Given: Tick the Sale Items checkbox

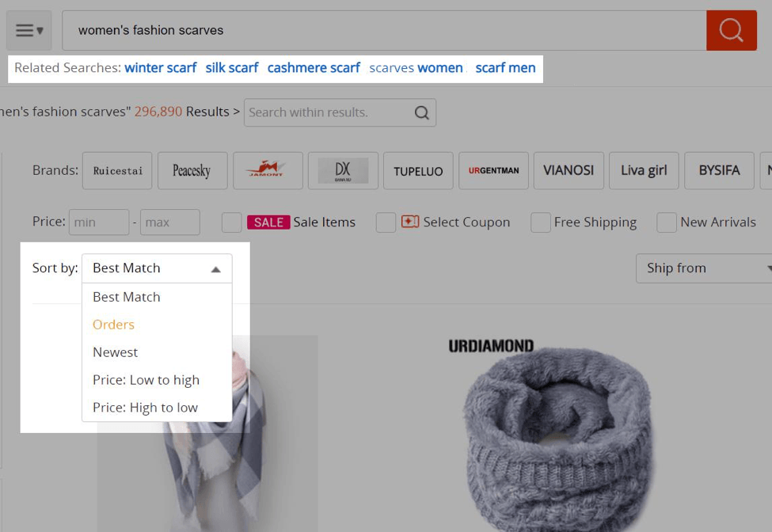Looking at the screenshot, I should point(231,222).
